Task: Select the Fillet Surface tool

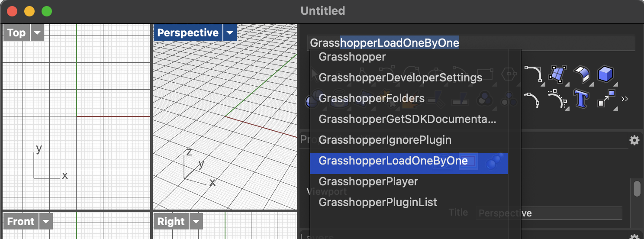Action: coord(582,74)
